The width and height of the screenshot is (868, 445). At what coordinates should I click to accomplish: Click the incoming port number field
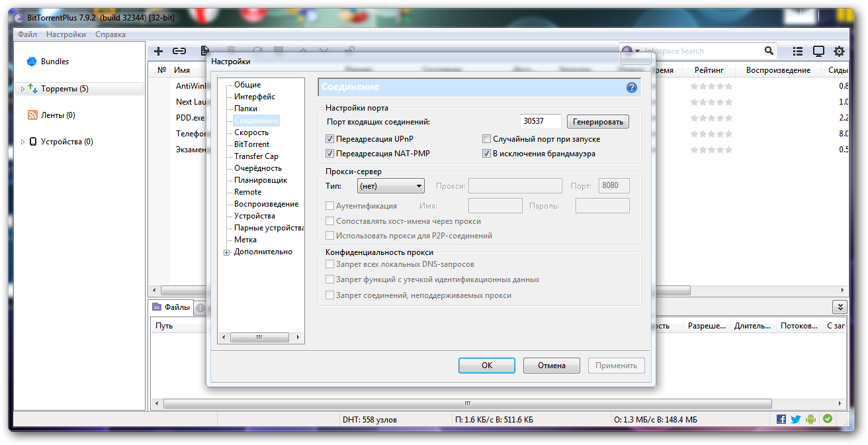pos(541,121)
